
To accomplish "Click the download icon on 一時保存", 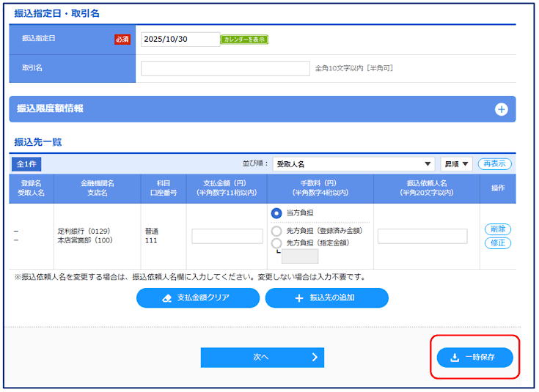I will (x=452, y=358).
